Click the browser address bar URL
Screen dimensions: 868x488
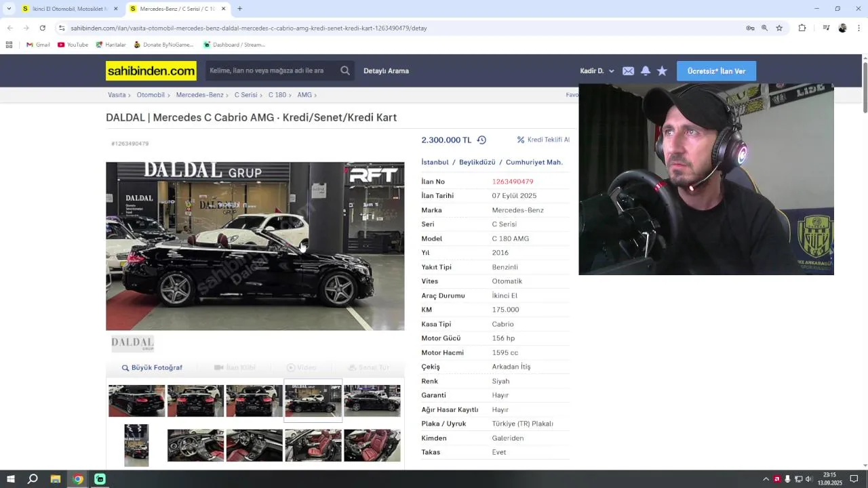click(x=249, y=28)
